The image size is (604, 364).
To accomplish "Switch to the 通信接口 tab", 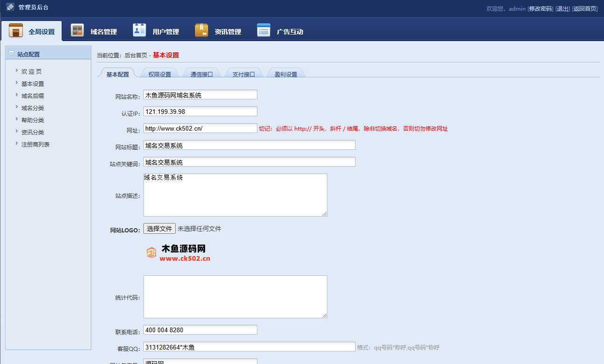I will tap(202, 74).
